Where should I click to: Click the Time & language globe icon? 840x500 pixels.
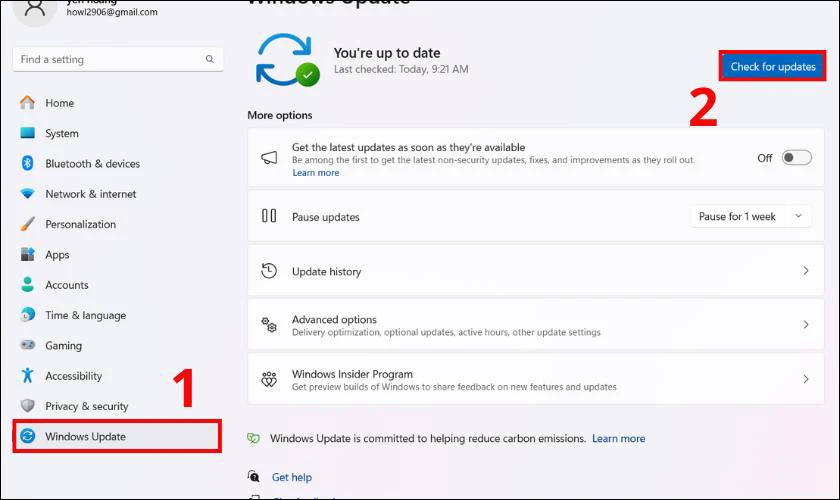coord(27,315)
